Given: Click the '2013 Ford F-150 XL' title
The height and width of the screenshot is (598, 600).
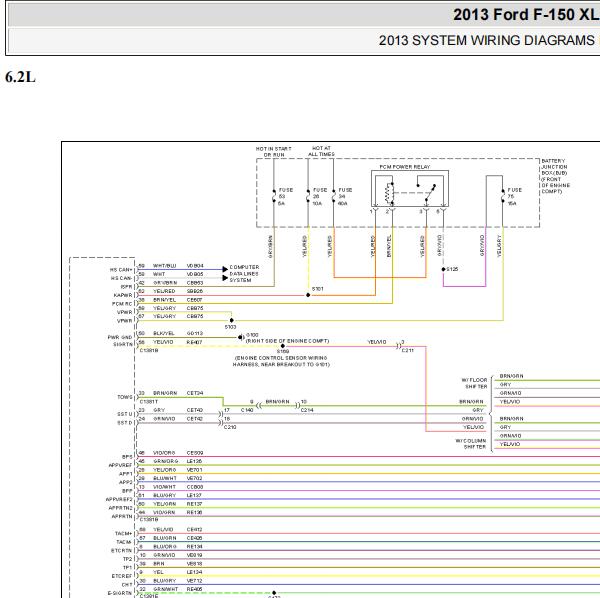Looking at the screenshot, I should 526,15.
